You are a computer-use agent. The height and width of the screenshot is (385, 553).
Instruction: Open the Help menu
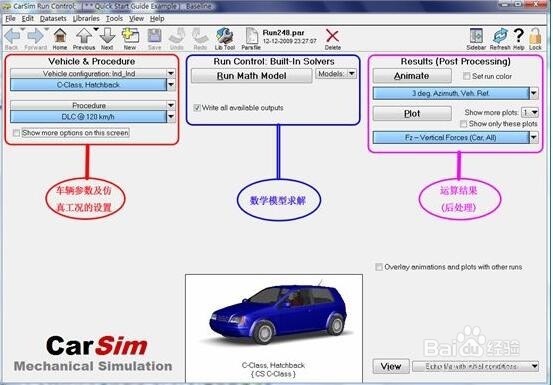point(157,19)
